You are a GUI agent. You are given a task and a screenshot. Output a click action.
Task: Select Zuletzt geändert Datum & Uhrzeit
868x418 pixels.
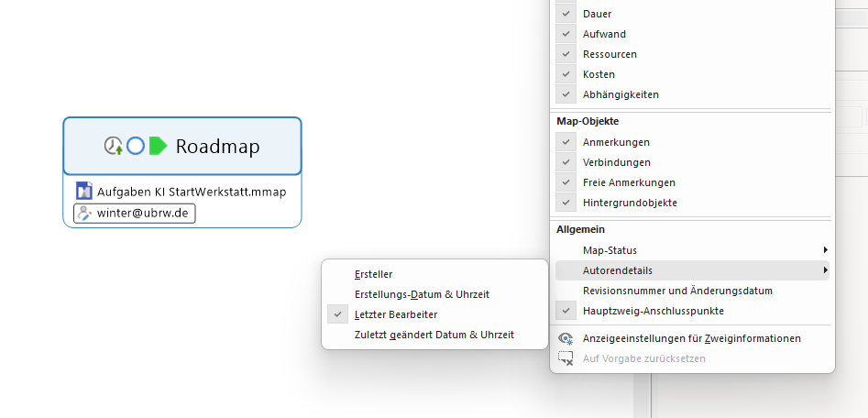click(x=434, y=335)
